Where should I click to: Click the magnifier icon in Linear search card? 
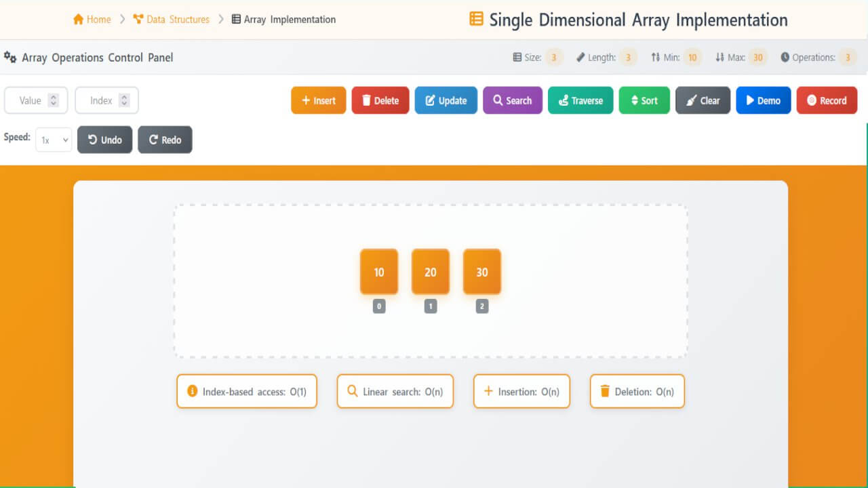(x=352, y=391)
